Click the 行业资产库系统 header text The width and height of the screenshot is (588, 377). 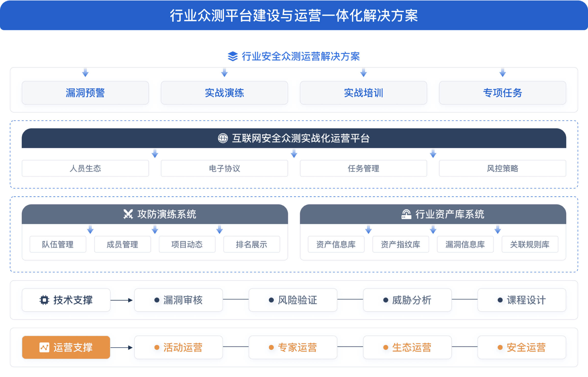pyautogui.click(x=450, y=214)
